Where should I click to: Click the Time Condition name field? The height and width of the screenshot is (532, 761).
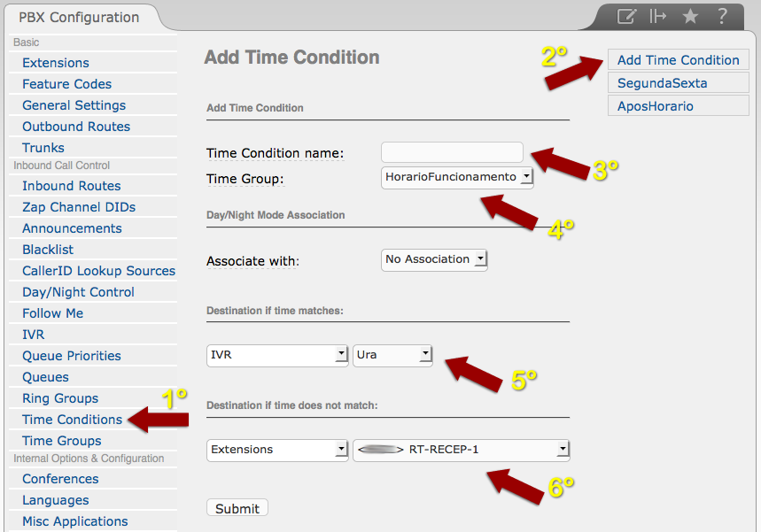click(452, 152)
